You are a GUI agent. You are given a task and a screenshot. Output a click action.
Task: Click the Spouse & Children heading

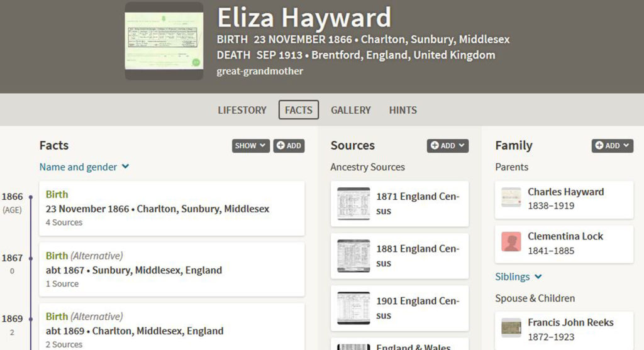(x=535, y=298)
